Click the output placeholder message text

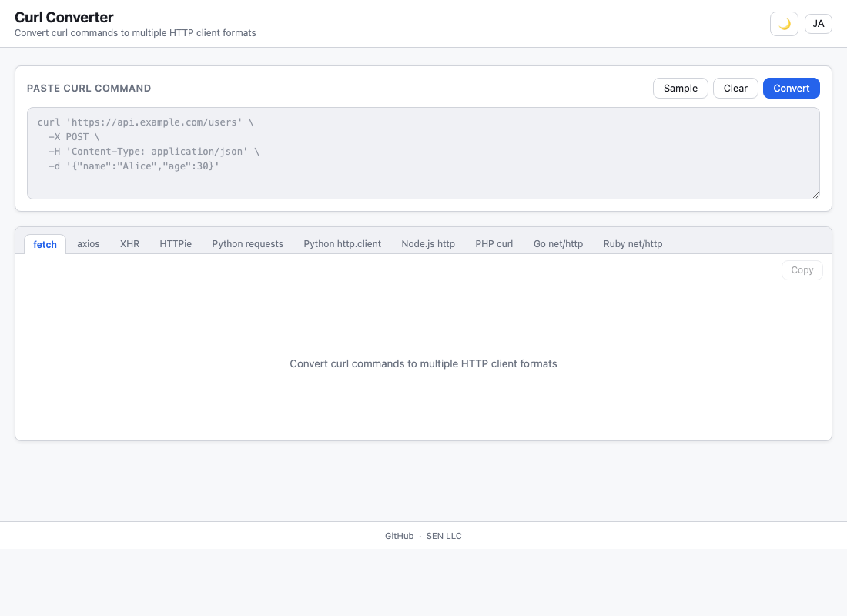tap(423, 363)
